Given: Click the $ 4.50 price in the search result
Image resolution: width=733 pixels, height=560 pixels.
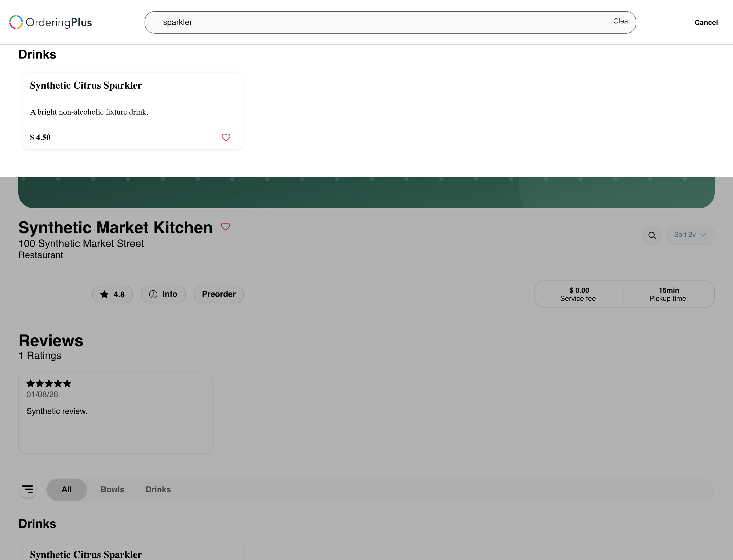Looking at the screenshot, I should pyautogui.click(x=40, y=137).
